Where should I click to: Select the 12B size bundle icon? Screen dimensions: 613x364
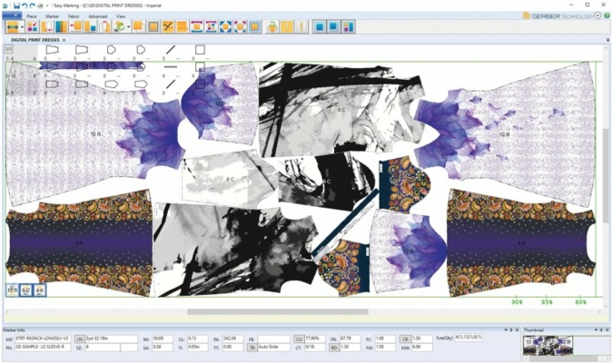(x=13, y=290)
